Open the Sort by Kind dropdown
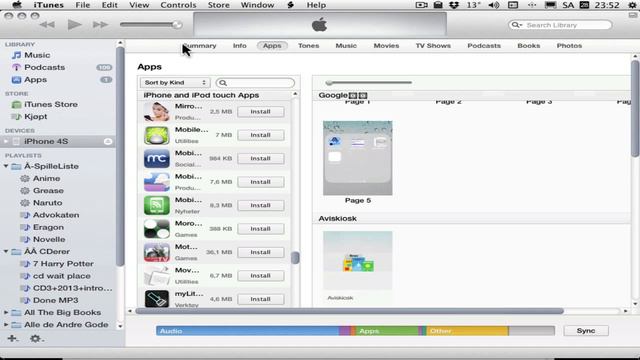Image resolution: width=640 pixels, height=360 pixels. [175, 83]
